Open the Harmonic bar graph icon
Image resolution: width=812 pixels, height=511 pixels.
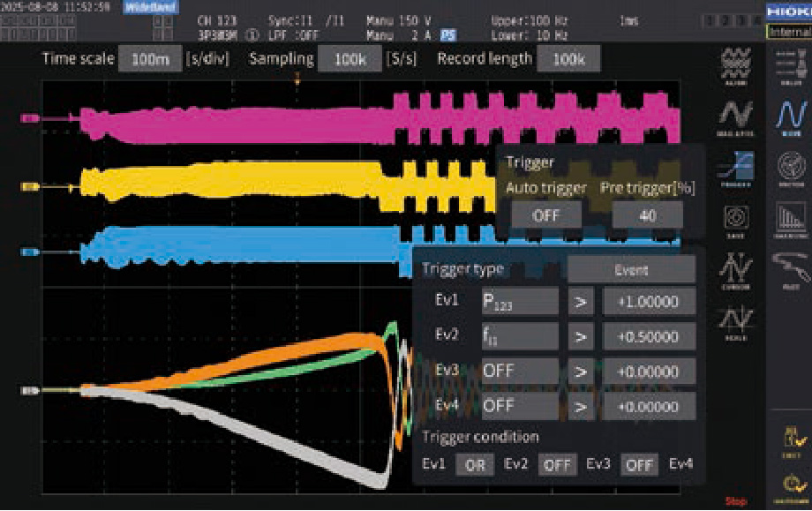point(788,220)
